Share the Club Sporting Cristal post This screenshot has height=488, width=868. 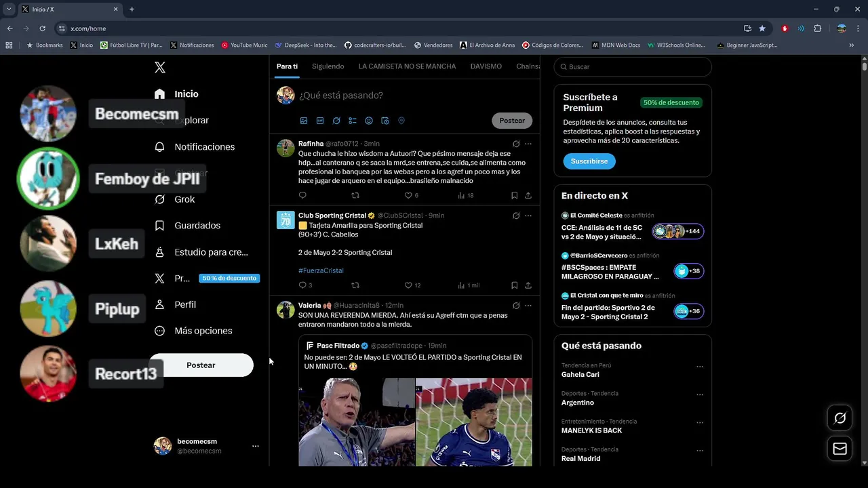[528, 285]
